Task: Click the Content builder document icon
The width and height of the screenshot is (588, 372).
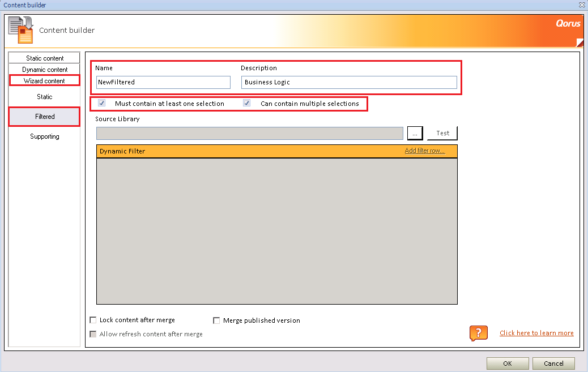Action: click(21, 30)
